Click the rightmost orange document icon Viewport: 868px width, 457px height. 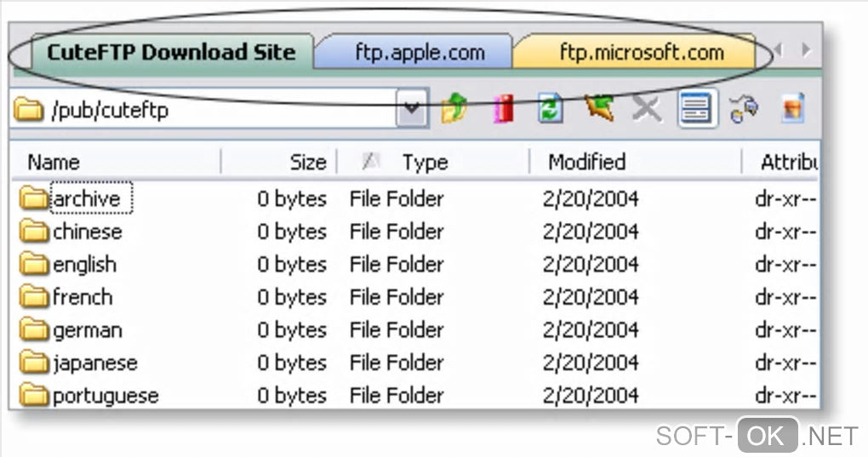(x=793, y=109)
